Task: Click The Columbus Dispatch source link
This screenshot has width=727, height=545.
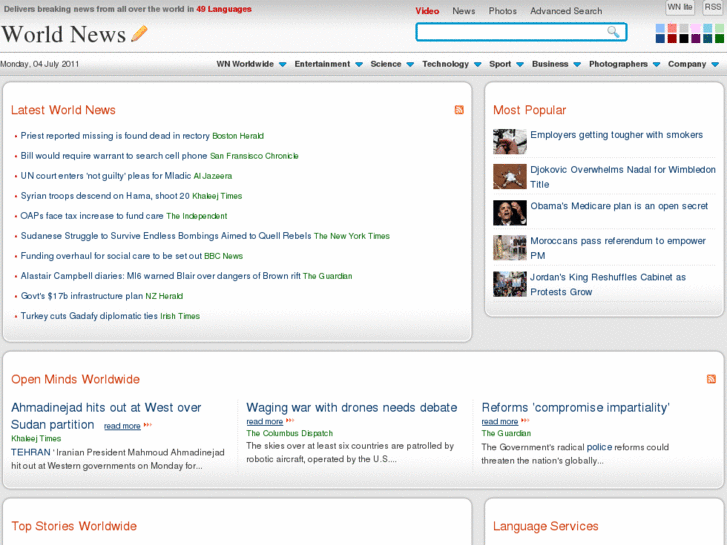Action: tap(289, 433)
